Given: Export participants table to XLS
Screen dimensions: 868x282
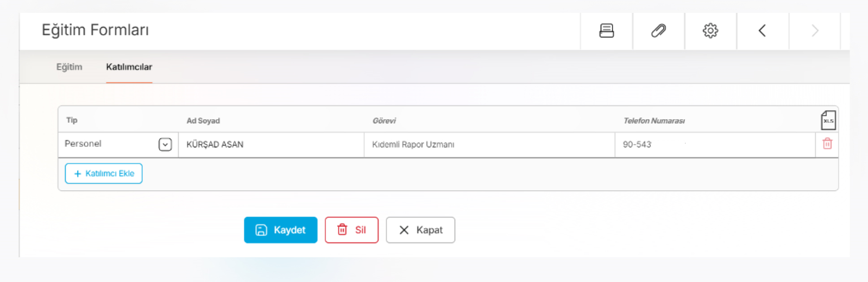Looking at the screenshot, I should (828, 120).
